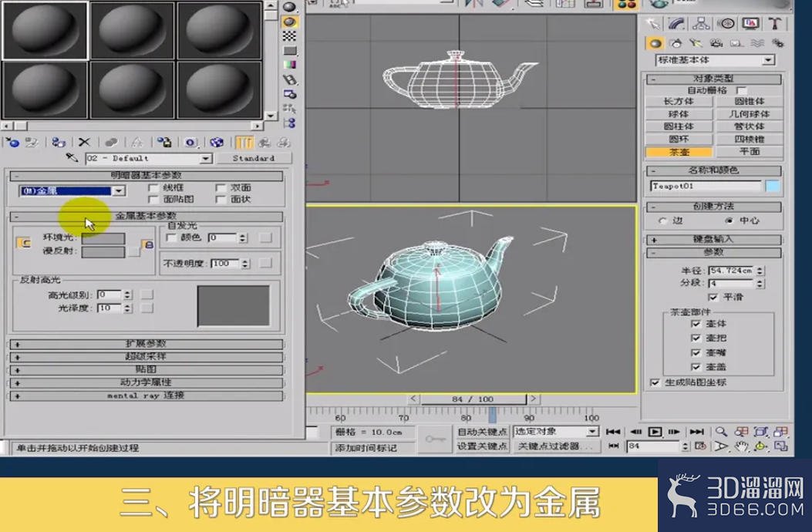The image size is (812, 532).
Task: Click the 长方体 box button
Action: [679, 102]
